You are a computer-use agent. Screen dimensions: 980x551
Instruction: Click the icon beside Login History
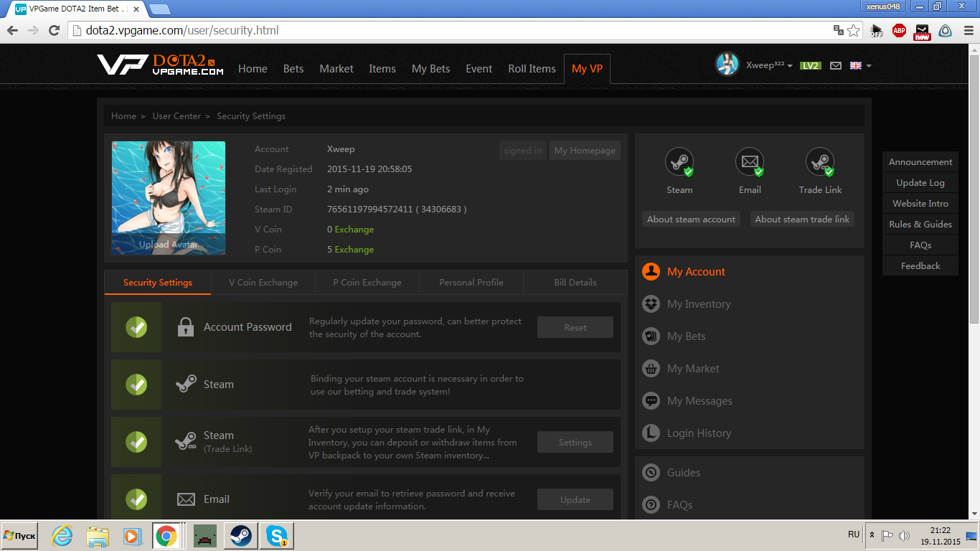[651, 433]
